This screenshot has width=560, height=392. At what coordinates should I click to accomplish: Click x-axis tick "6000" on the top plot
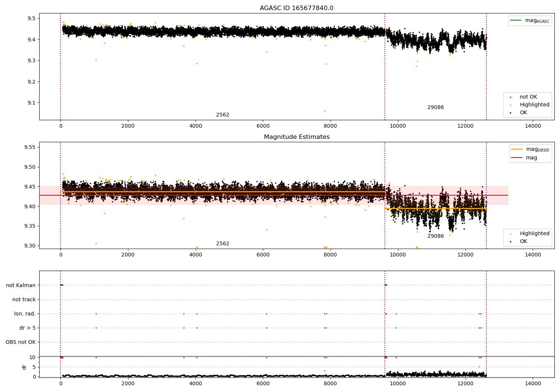[263, 126]
